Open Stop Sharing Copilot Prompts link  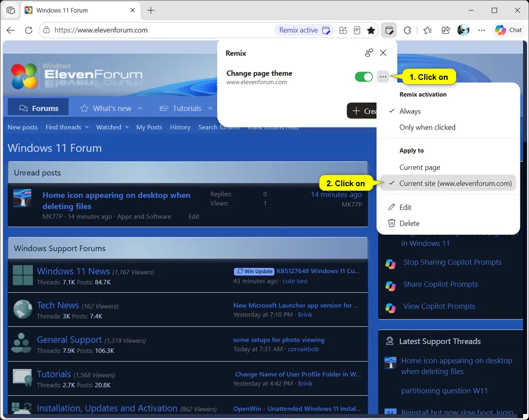[x=452, y=262]
